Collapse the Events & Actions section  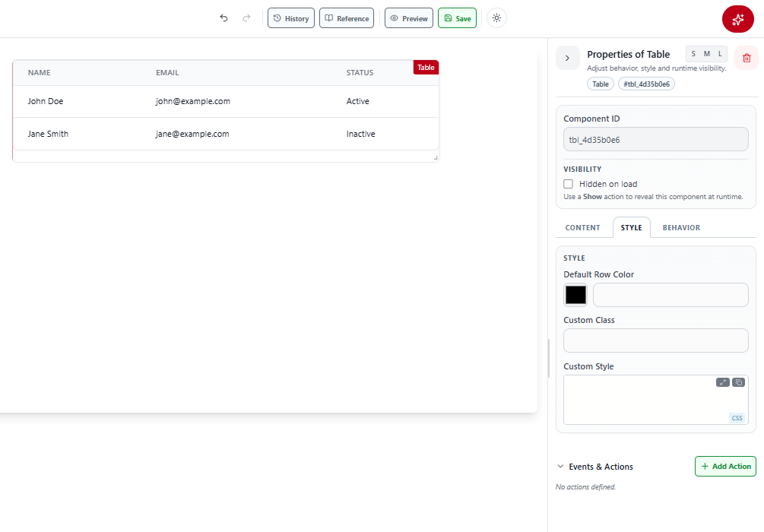click(560, 466)
